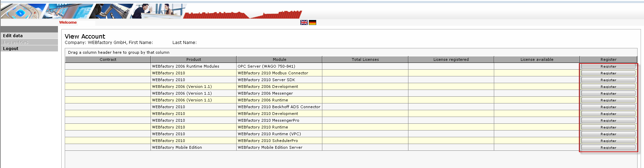This screenshot has height=168, width=644.
Task: Register WEBfactory 2010 Server SDK
Action: pos(608,80)
